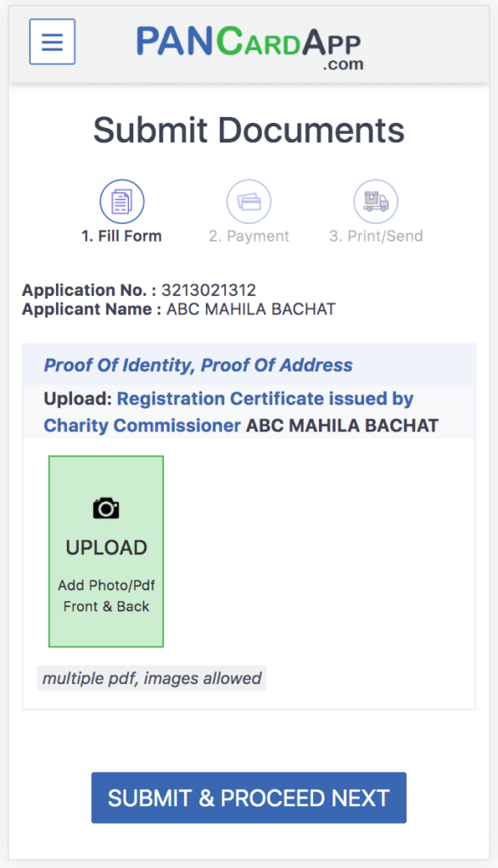Screen dimensions: 498x868
Task: Click the green UPLOAD tile
Action: tap(106, 551)
